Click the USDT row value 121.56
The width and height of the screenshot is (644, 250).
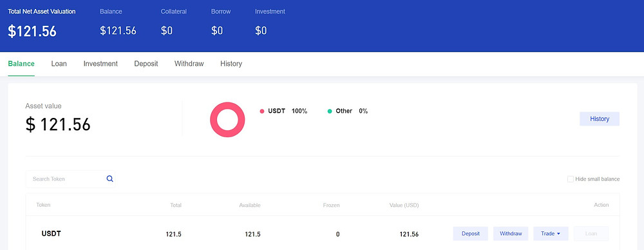pos(409,235)
